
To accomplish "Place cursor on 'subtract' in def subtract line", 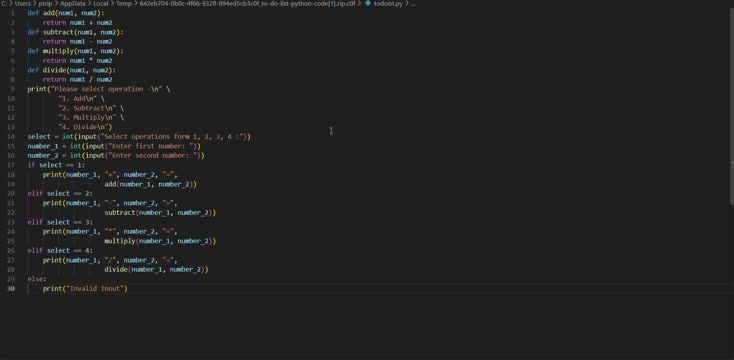I will click(59, 32).
